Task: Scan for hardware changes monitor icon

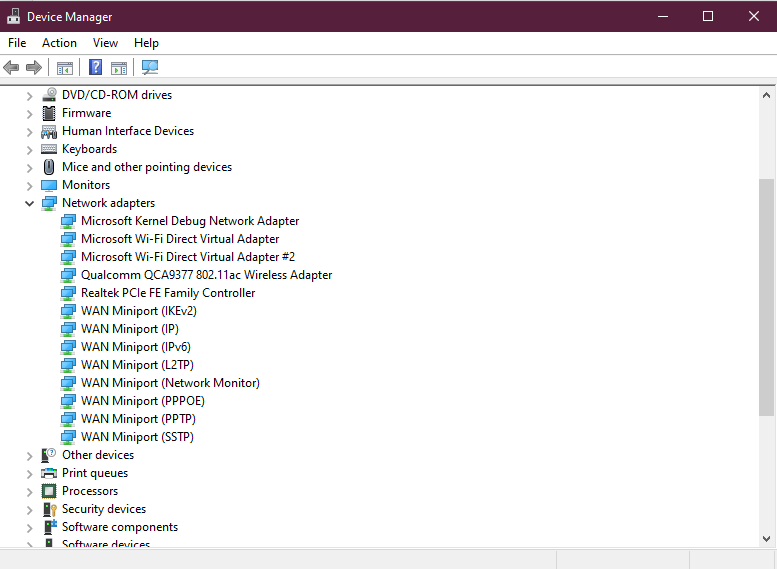Action: (x=150, y=67)
